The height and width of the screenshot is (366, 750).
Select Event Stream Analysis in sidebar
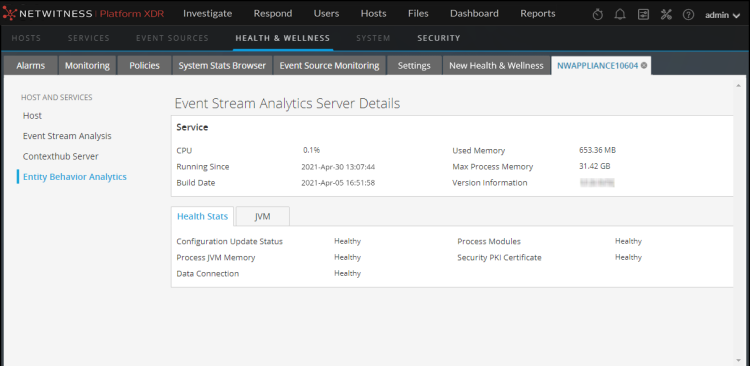pos(67,136)
